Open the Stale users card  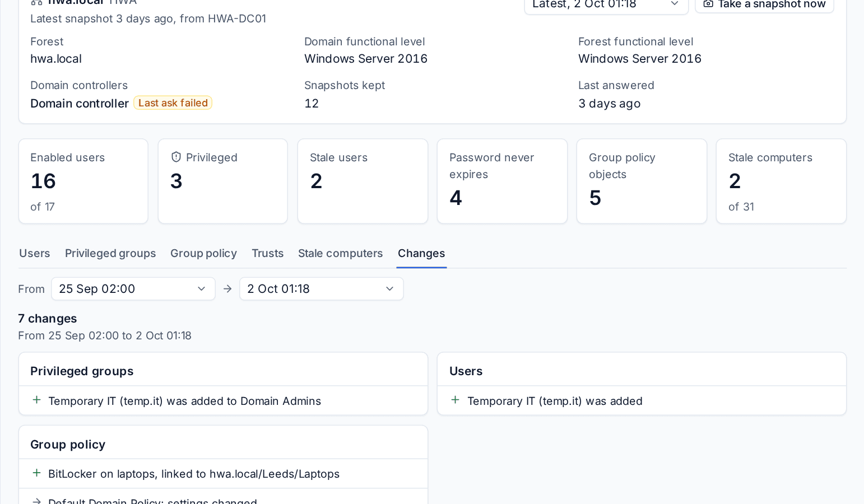pos(363,181)
